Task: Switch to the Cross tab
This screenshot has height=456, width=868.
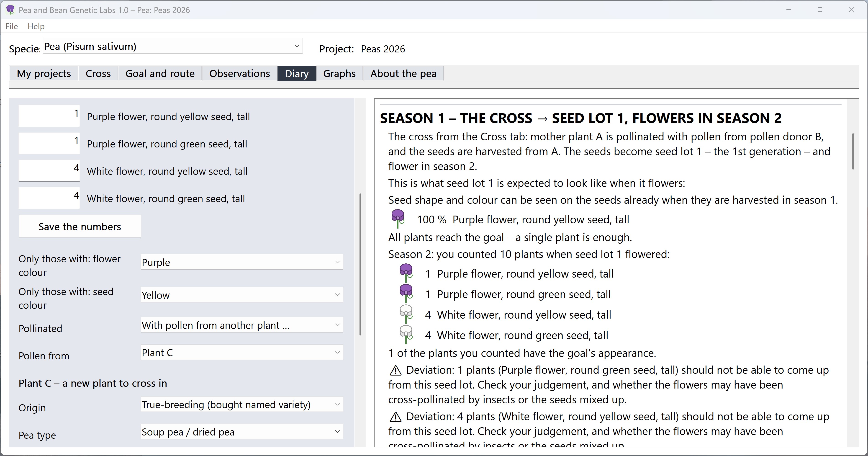Action: pyautogui.click(x=98, y=73)
